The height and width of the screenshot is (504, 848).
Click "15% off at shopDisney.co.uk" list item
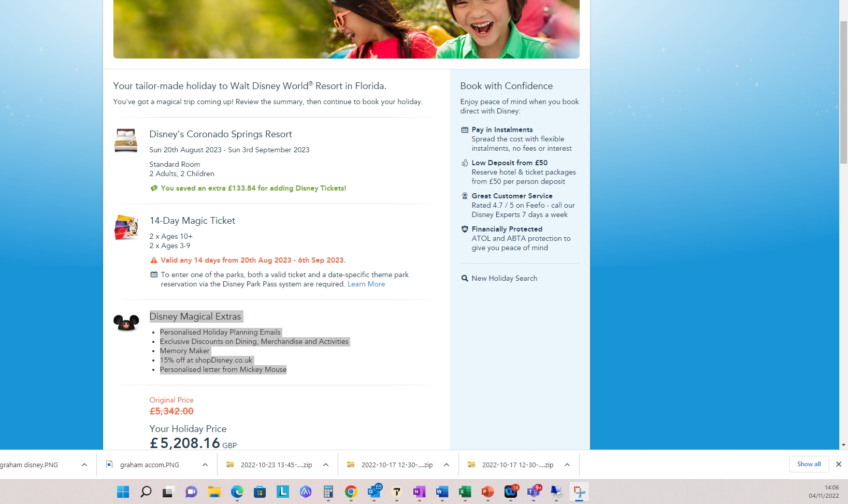[x=206, y=360]
